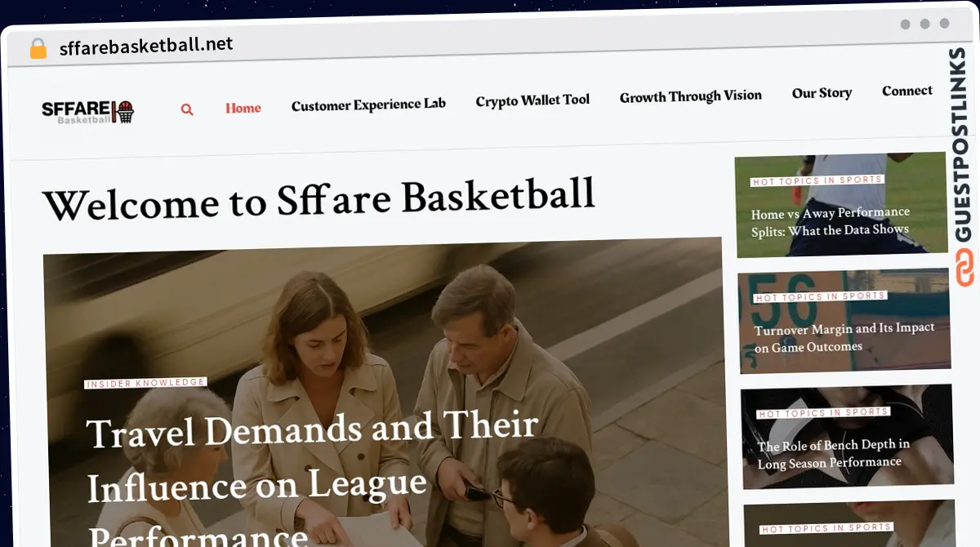The width and height of the screenshot is (980, 547).
Task: Click the Welcome to Sffare Basketball heading
Action: [x=318, y=199]
